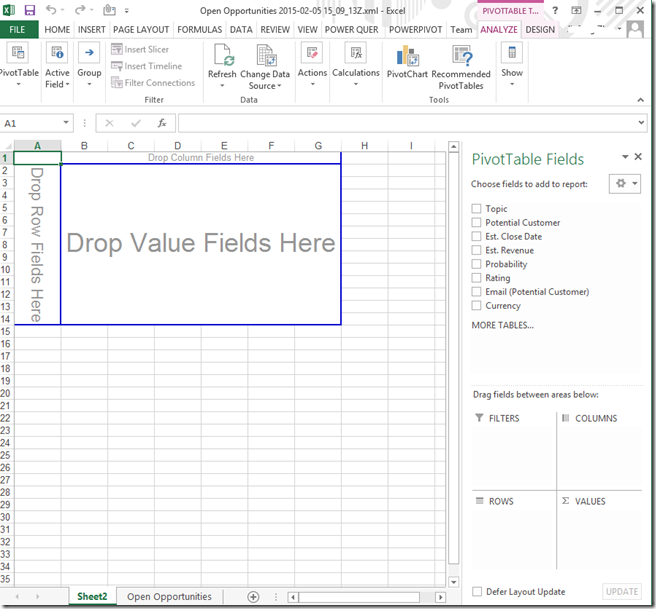Check the Currency field checkbox

[476, 305]
